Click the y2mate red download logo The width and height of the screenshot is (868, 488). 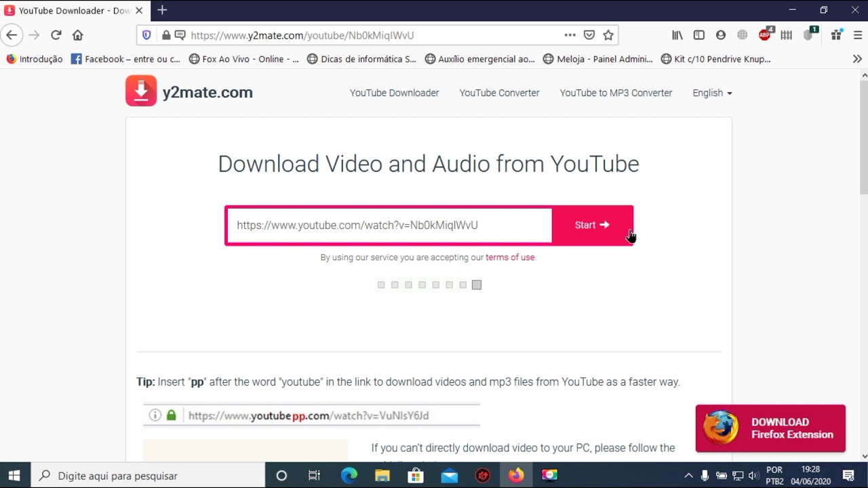pos(141,91)
